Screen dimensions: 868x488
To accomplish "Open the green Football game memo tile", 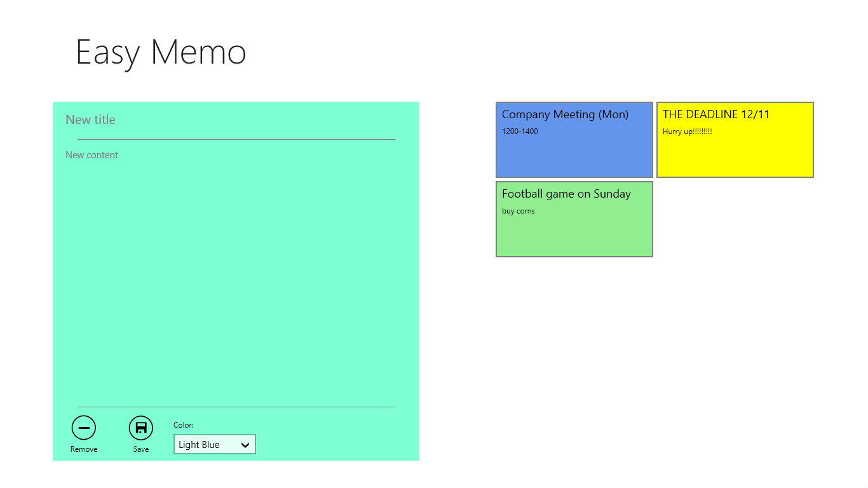I will click(574, 219).
